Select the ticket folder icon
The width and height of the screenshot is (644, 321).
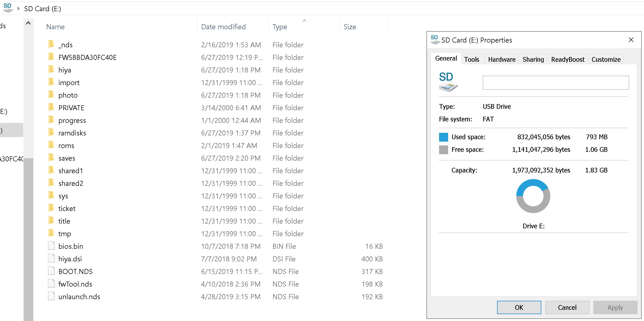[51, 208]
